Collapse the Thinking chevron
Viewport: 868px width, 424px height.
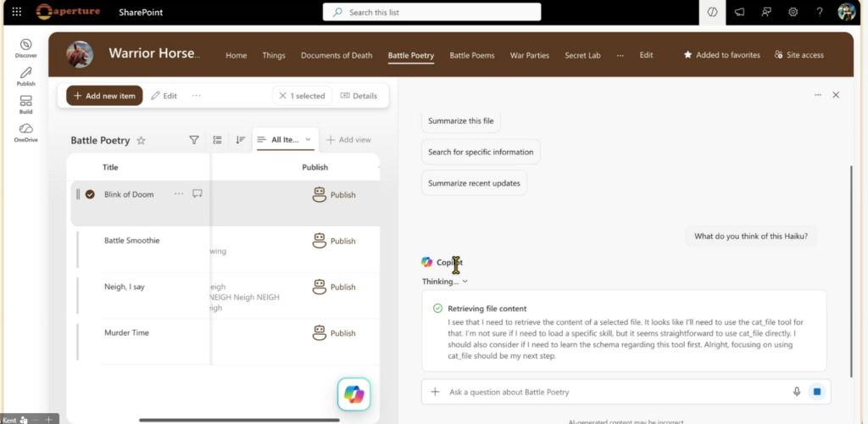click(x=465, y=282)
